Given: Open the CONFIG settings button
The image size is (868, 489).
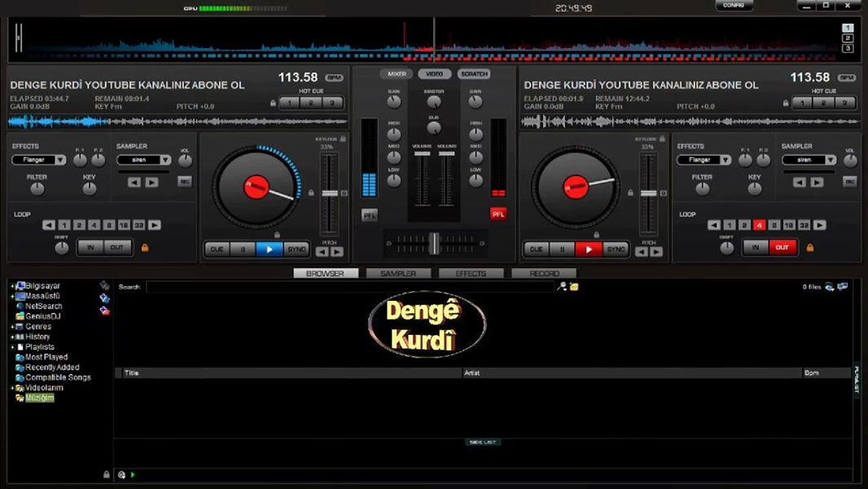Looking at the screenshot, I should click(x=734, y=6).
